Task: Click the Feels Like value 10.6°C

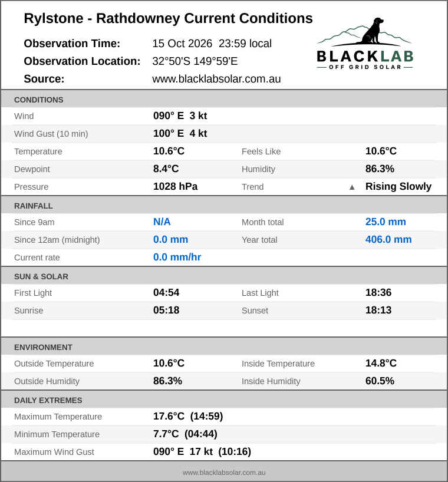Action: click(381, 151)
